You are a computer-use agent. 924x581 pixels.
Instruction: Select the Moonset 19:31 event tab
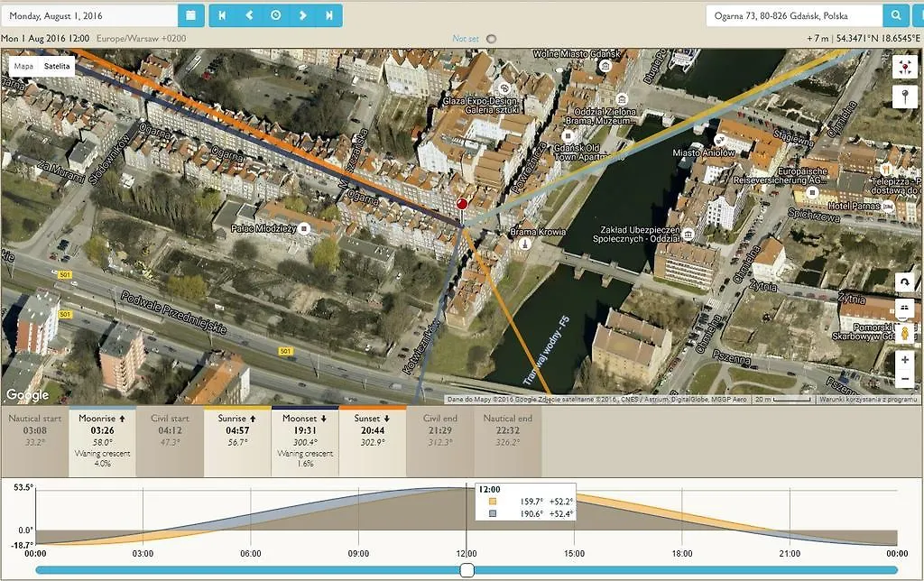coord(305,441)
